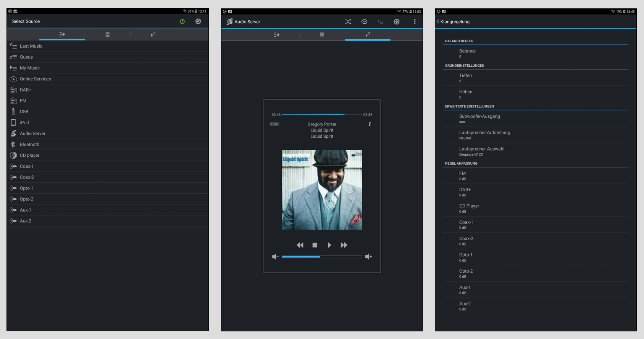Toggle shuffle playback icon

click(x=348, y=22)
